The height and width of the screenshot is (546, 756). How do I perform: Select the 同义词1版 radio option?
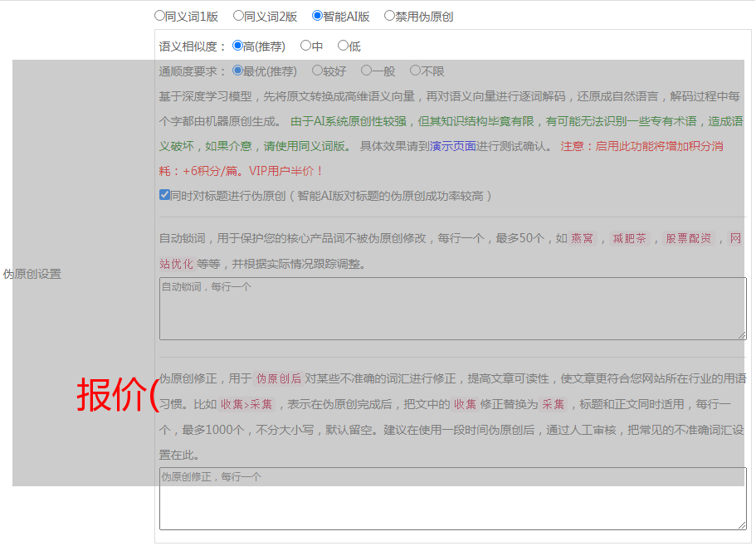coord(159,16)
